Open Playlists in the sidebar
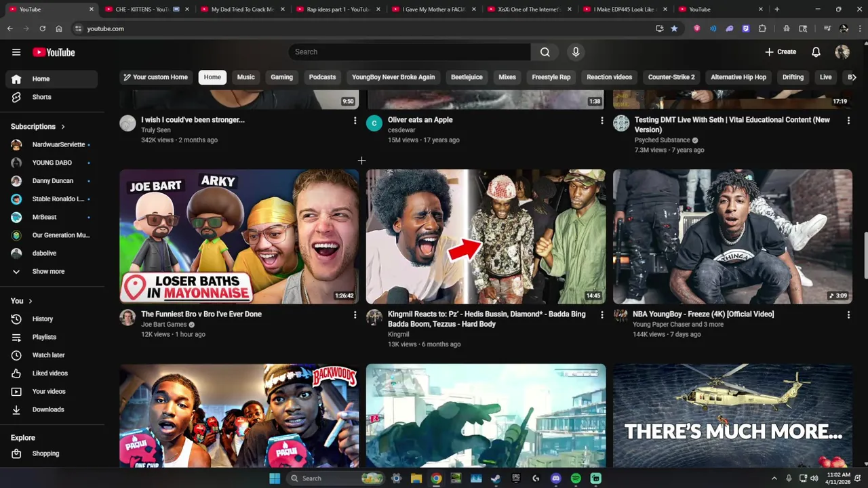The image size is (868, 488). coord(52,337)
